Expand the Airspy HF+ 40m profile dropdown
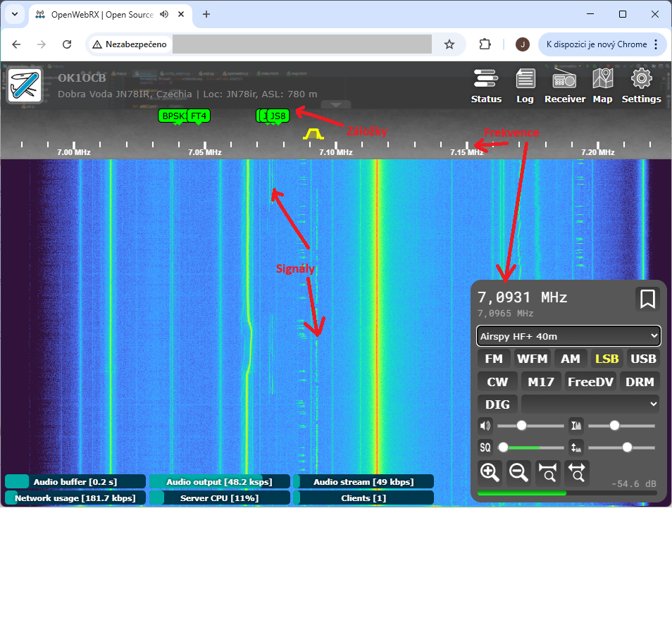The width and height of the screenshot is (672, 630). pos(568,336)
